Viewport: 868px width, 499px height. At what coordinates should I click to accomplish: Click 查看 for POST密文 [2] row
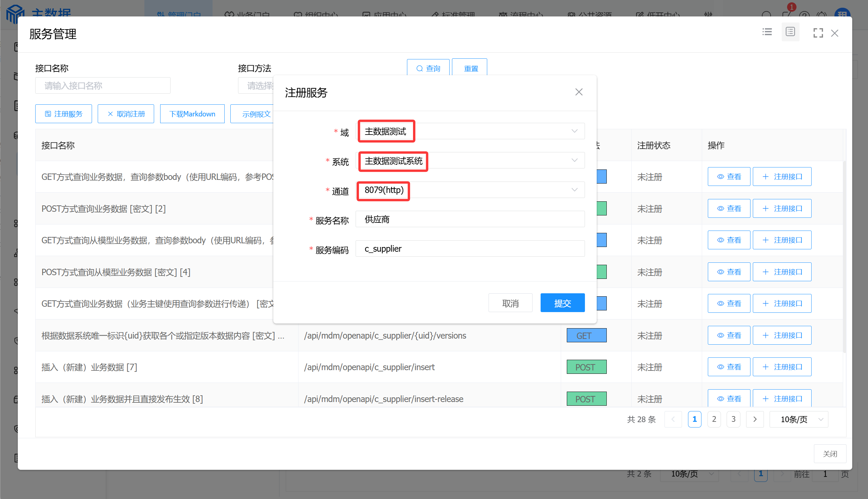728,209
